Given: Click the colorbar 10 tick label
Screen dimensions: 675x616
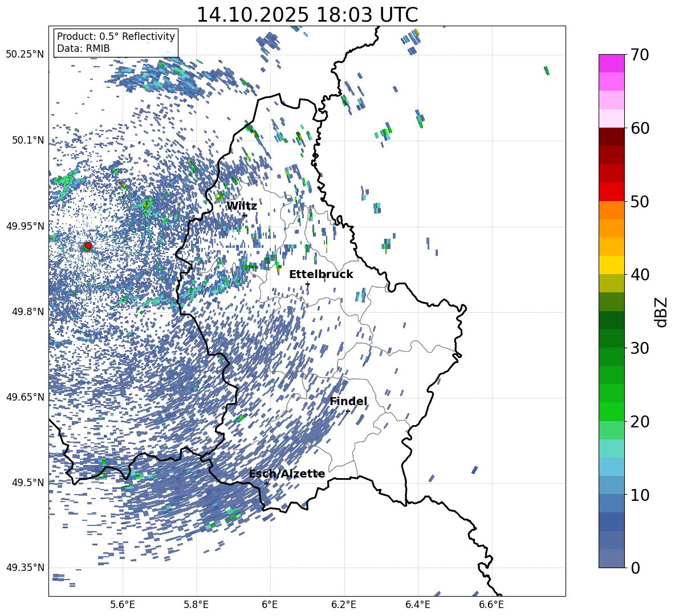Looking at the screenshot, I should [640, 495].
